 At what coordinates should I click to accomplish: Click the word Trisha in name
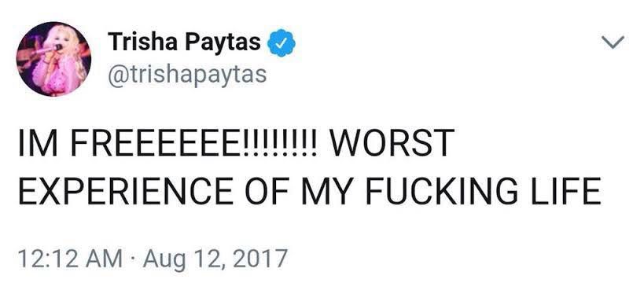[x=142, y=42]
